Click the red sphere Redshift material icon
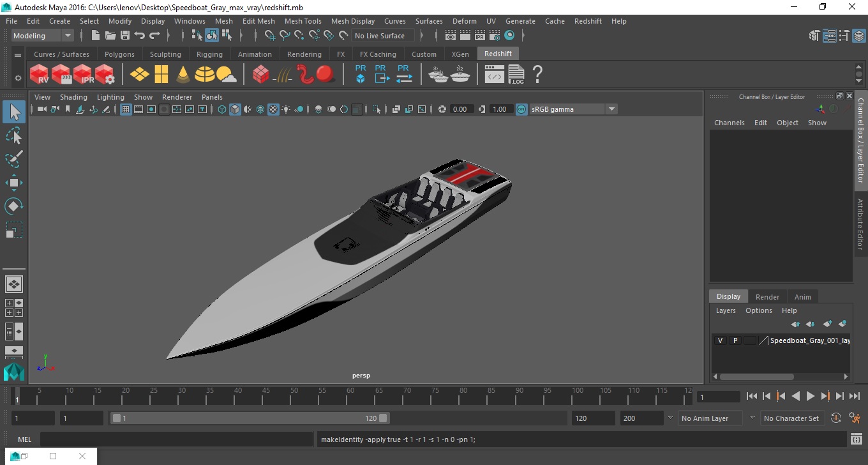Image resolution: width=868 pixels, height=465 pixels. pyautogui.click(x=325, y=74)
